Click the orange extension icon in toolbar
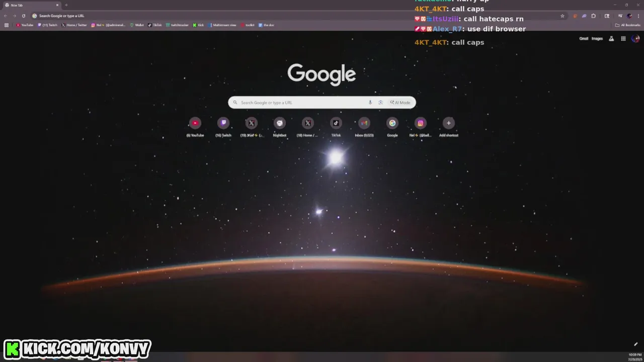This screenshot has height=362, width=644. 575,16
